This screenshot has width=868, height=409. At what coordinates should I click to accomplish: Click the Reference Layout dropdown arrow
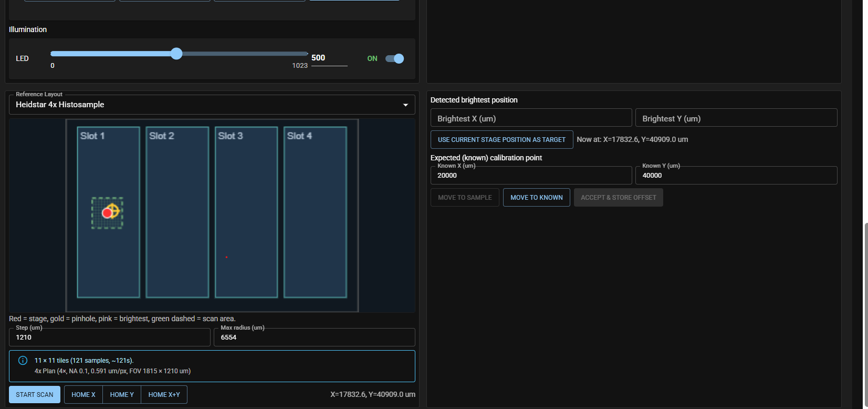405,105
